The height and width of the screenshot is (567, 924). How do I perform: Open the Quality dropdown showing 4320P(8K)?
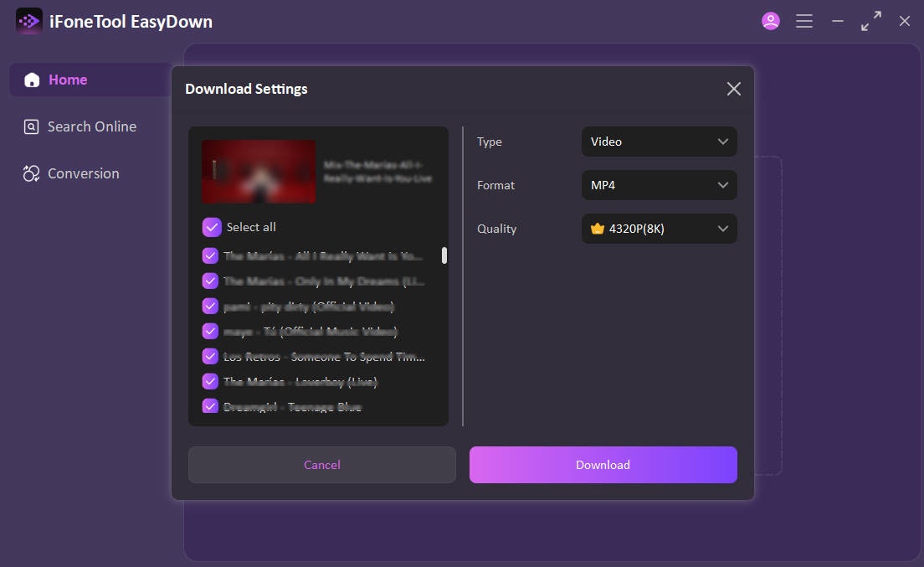click(x=659, y=229)
